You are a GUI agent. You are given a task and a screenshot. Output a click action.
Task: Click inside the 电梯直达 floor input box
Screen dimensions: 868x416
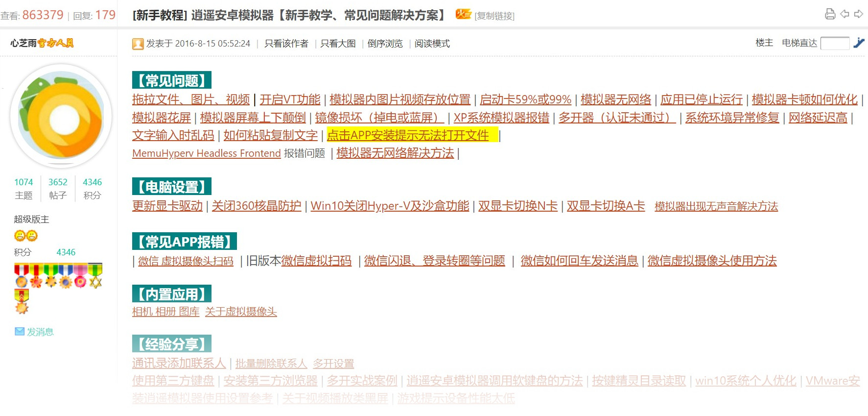[x=835, y=43]
